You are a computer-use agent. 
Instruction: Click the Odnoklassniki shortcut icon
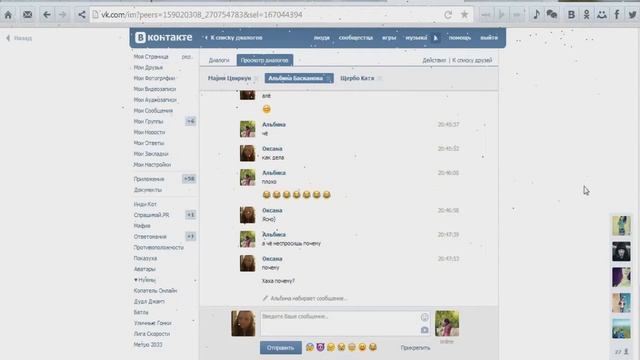pyautogui.click(x=587, y=15)
